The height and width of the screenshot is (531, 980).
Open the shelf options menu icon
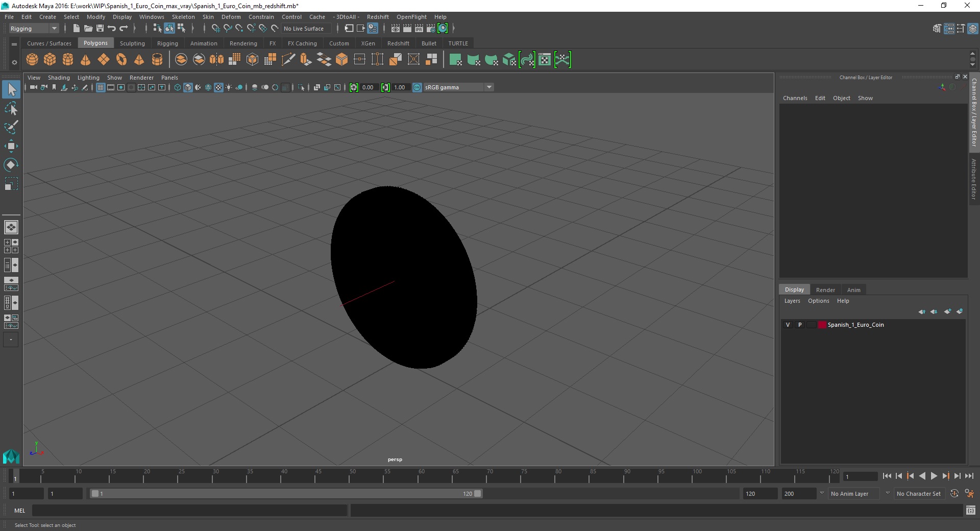pos(14,62)
